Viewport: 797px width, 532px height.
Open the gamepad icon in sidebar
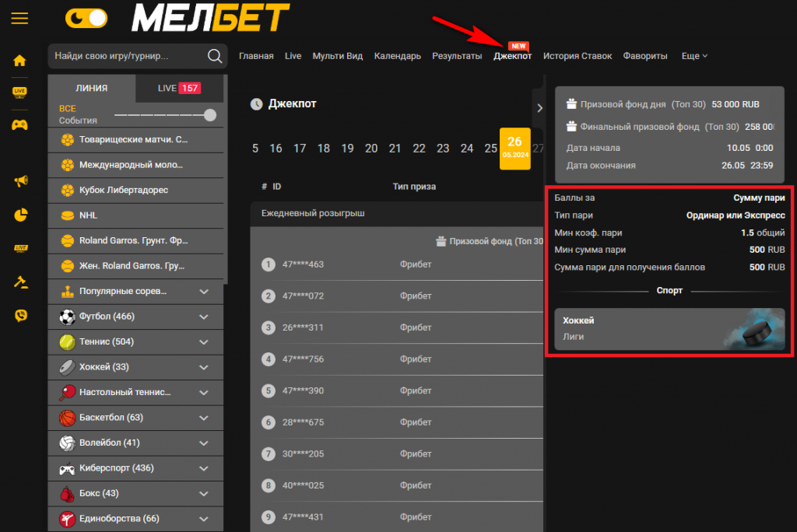coord(19,124)
